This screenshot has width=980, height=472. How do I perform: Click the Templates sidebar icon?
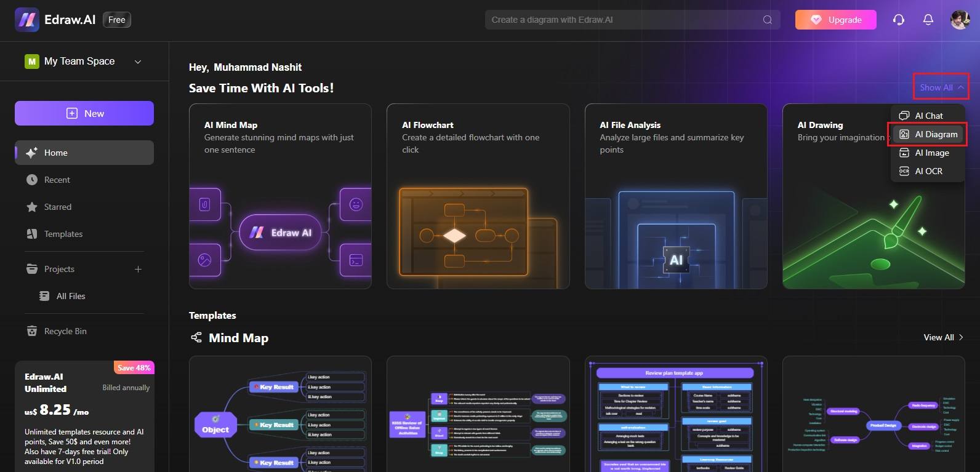click(x=32, y=234)
